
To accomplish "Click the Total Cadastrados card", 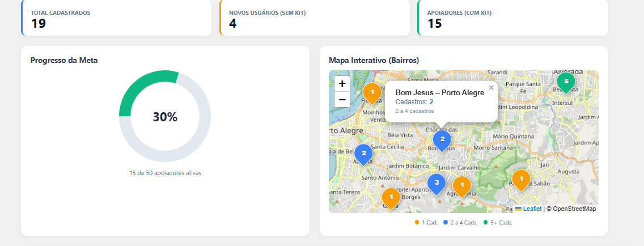I will [116, 18].
